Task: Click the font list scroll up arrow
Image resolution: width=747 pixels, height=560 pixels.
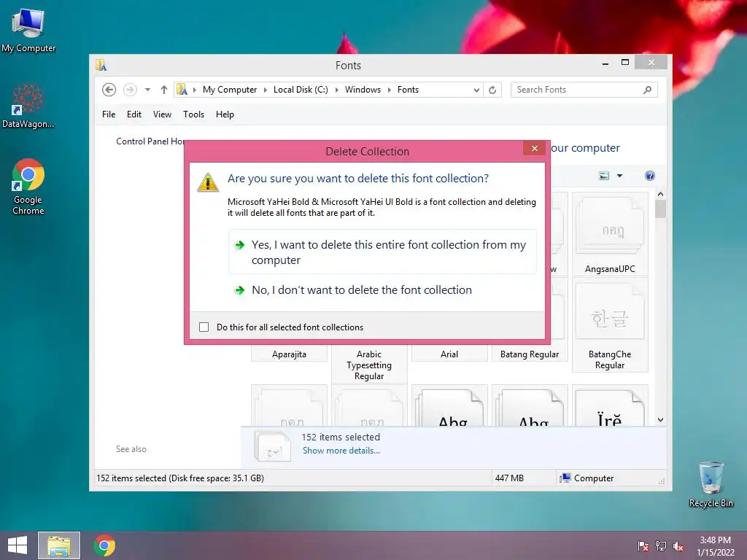Action: tap(660, 194)
